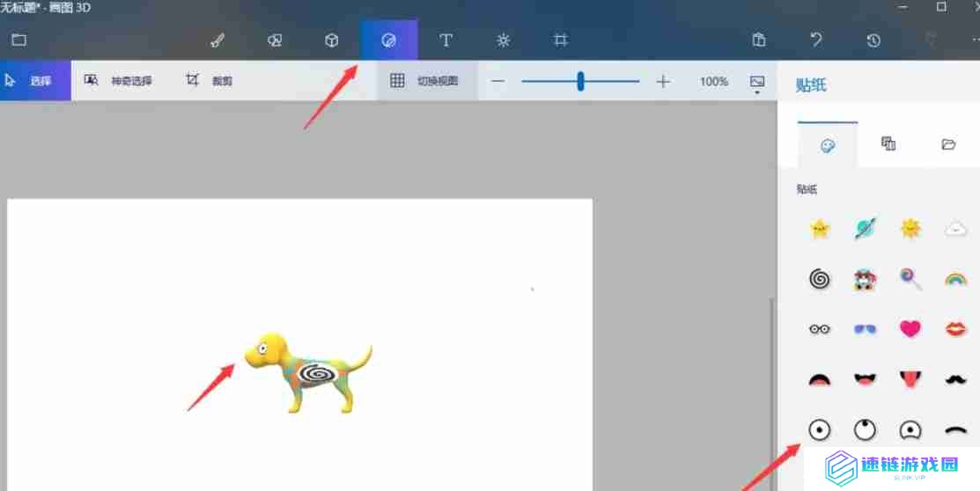Open the Effects tool

(503, 40)
